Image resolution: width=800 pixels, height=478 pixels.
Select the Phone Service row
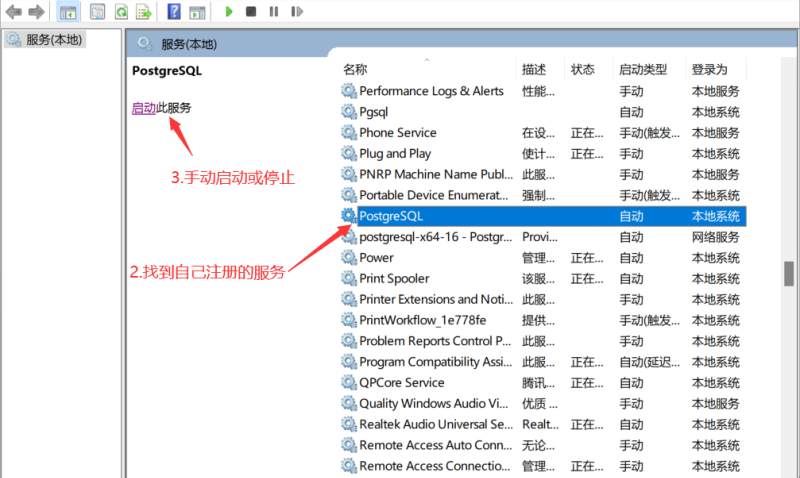[543, 133]
